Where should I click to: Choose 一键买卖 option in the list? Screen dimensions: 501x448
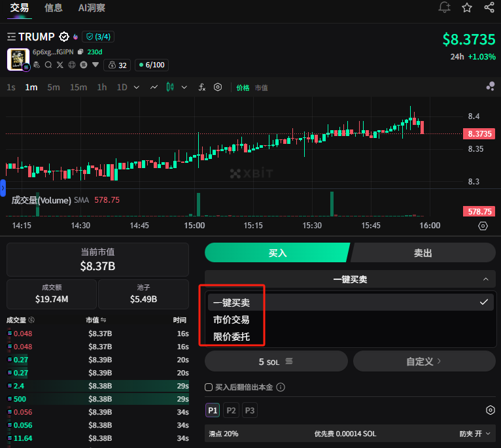351,302
